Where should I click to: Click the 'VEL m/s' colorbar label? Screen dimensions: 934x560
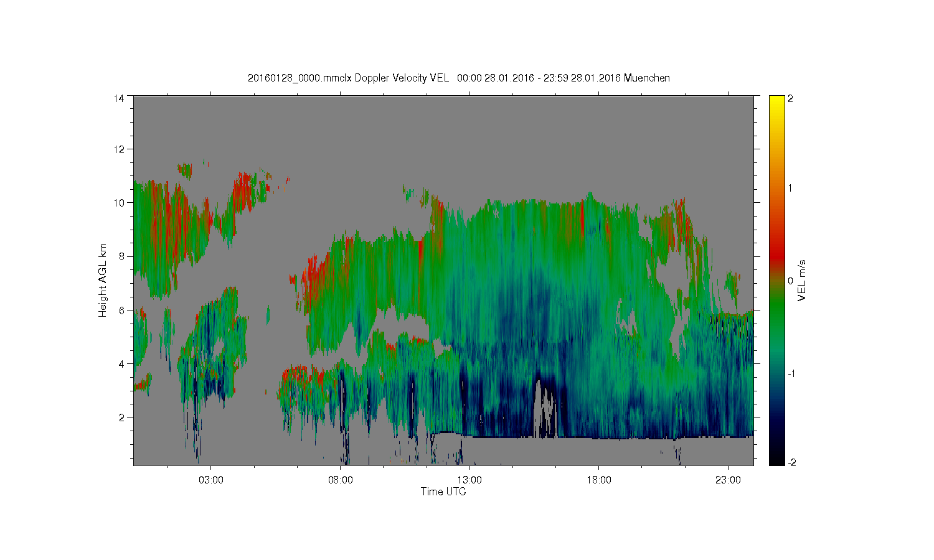(x=802, y=281)
